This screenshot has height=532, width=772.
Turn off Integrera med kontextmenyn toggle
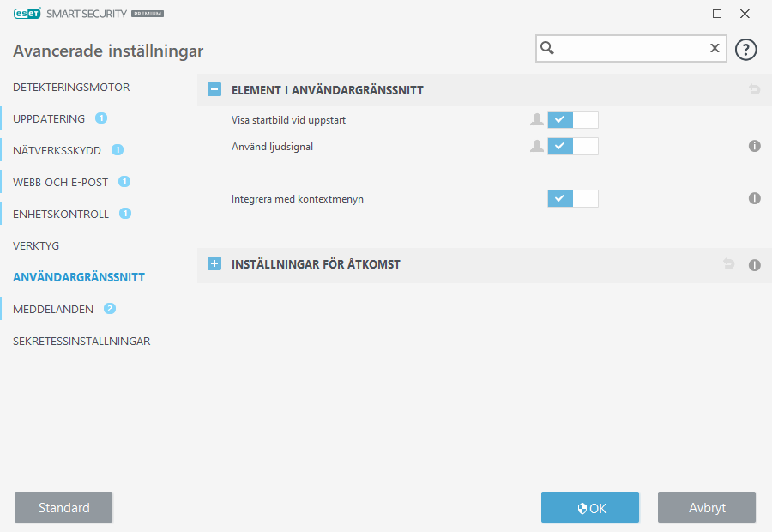pos(573,199)
